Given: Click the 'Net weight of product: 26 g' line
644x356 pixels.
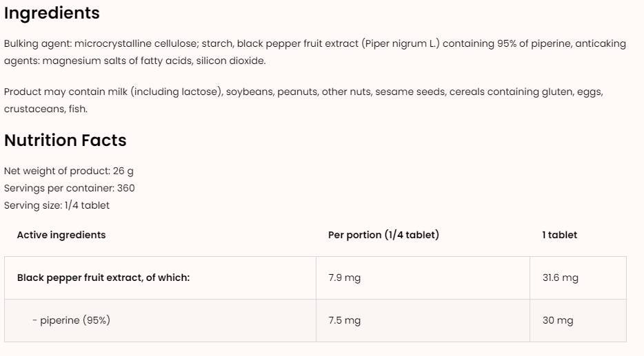Looking at the screenshot, I should coord(69,171).
